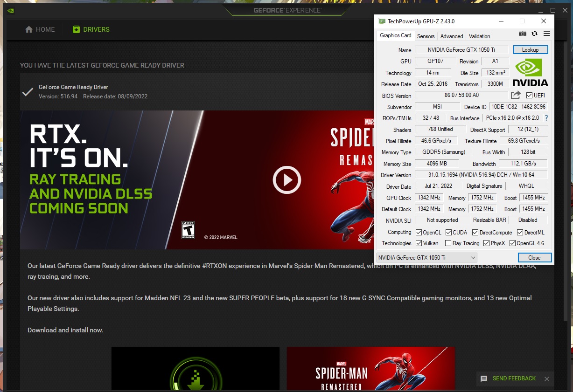The image size is (573, 392).
Task: Maximize the GeForce Experience window
Action: coord(553,10)
